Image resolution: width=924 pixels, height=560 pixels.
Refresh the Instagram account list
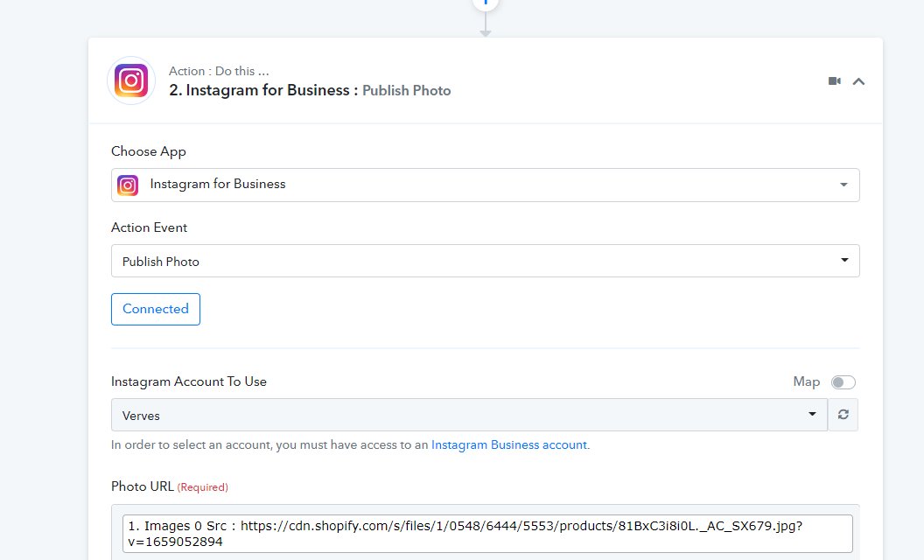[x=843, y=415]
